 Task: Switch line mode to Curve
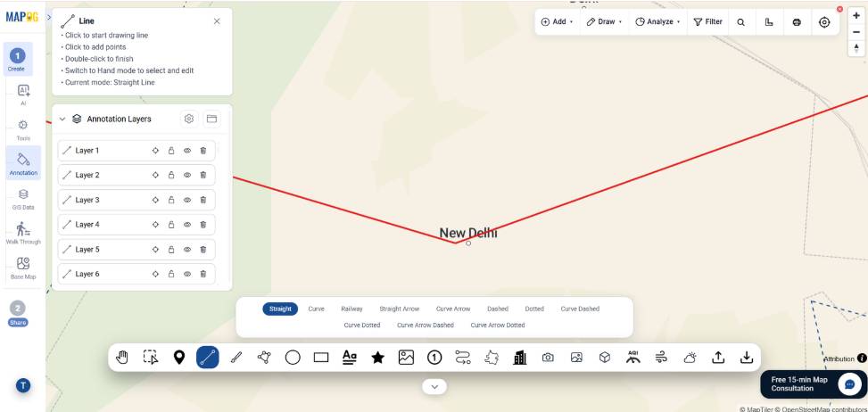pos(316,309)
